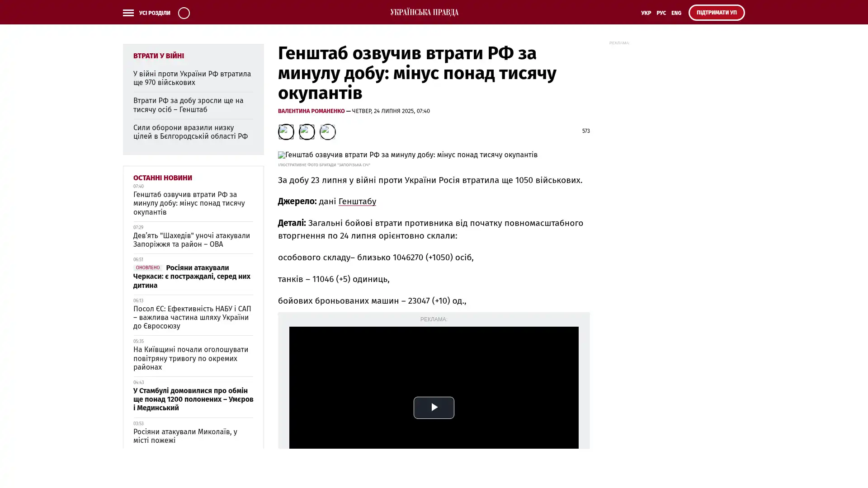868x488 pixels.
Task: Switch language to ENG
Action: pos(676,13)
